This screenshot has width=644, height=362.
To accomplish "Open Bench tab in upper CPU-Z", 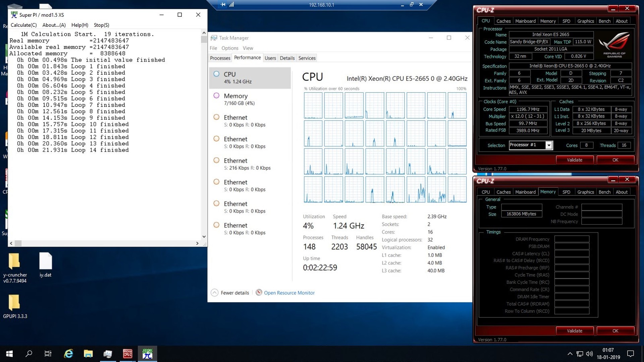I will click(x=604, y=21).
